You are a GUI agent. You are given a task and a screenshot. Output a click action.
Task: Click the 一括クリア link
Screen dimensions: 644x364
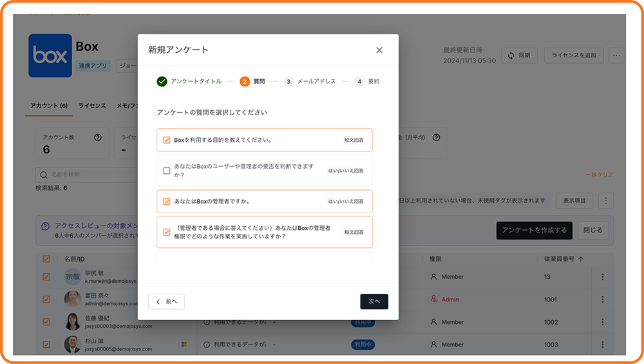tap(600, 175)
